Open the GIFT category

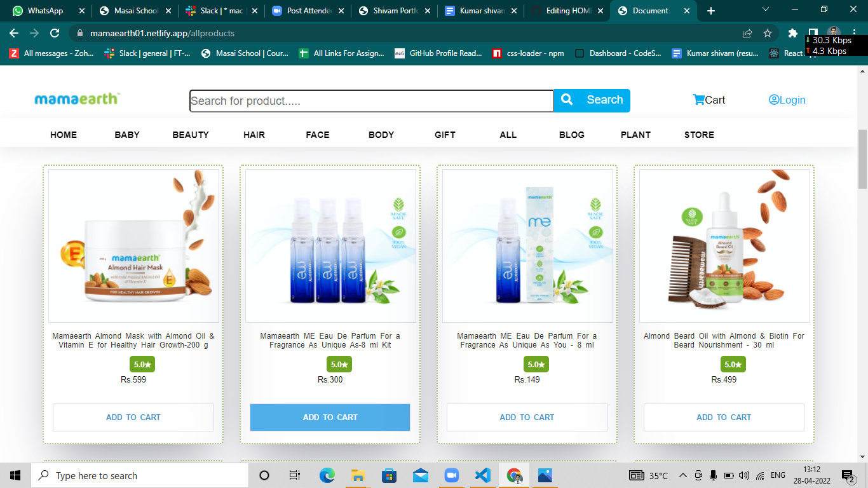[x=445, y=135]
